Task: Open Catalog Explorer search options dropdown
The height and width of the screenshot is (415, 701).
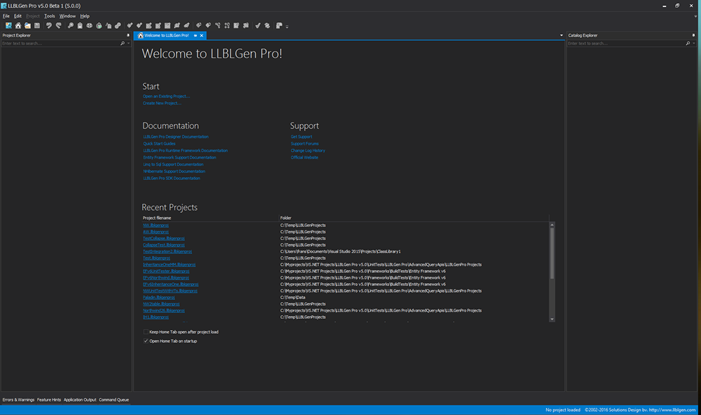Action: (694, 43)
